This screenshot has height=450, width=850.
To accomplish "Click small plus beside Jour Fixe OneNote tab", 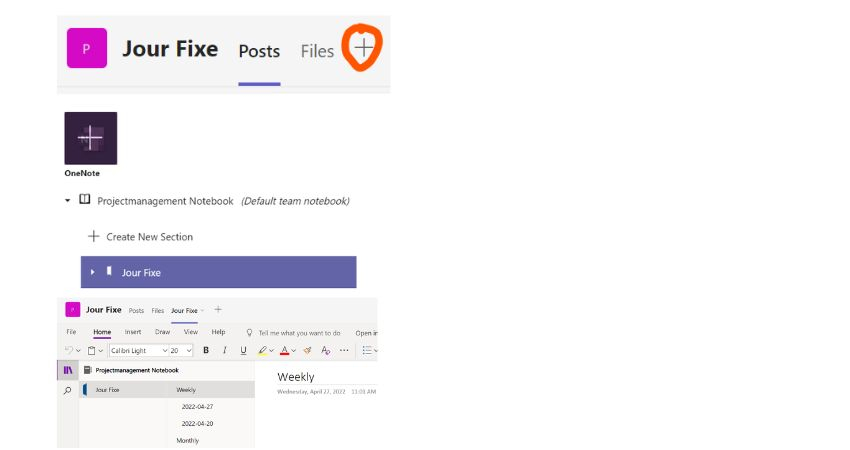I will pyautogui.click(x=218, y=310).
